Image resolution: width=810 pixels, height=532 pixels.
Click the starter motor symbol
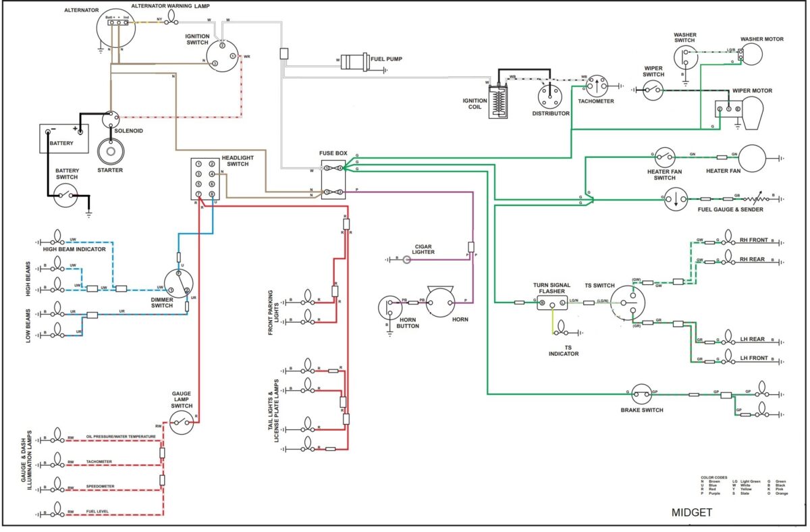[110, 151]
